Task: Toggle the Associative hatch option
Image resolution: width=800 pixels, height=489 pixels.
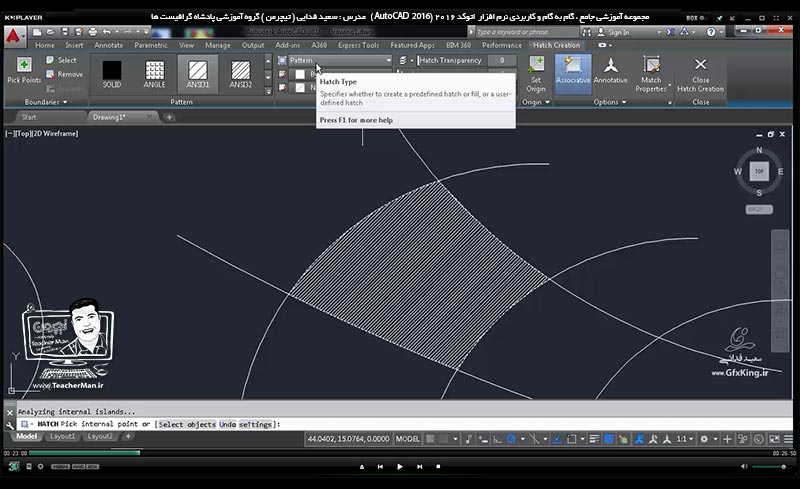Action: click(573, 75)
